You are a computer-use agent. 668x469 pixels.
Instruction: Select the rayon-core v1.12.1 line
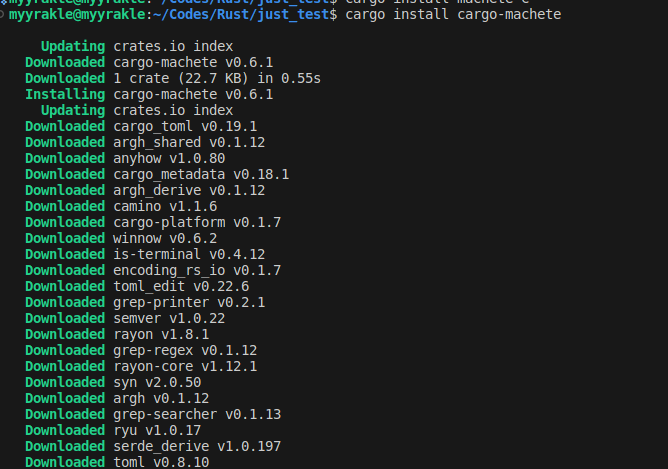pyautogui.click(x=185, y=366)
